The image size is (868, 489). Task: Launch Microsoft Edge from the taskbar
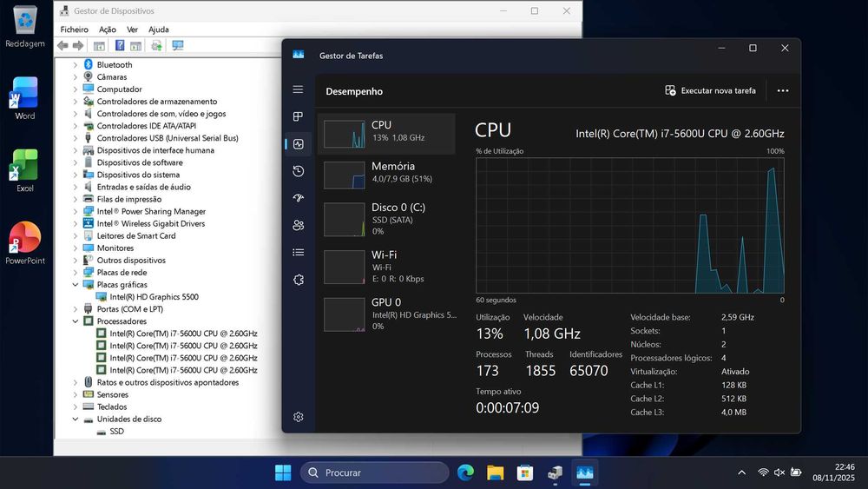(x=465, y=472)
